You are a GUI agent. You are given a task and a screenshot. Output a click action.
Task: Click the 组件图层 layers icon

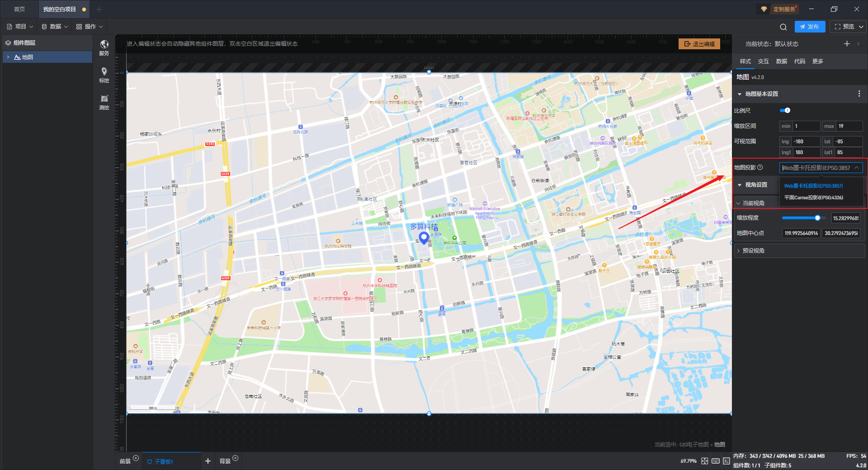point(8,43)
